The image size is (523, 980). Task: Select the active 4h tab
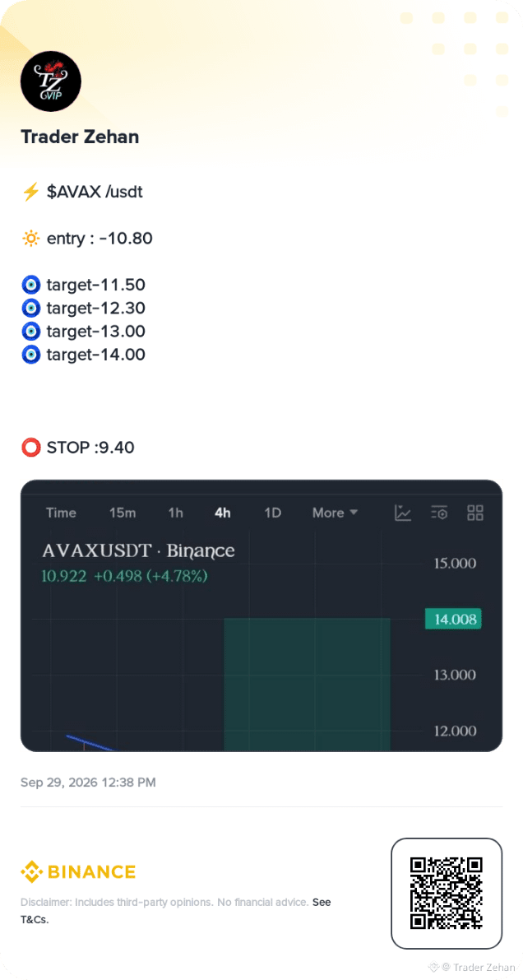223,513
